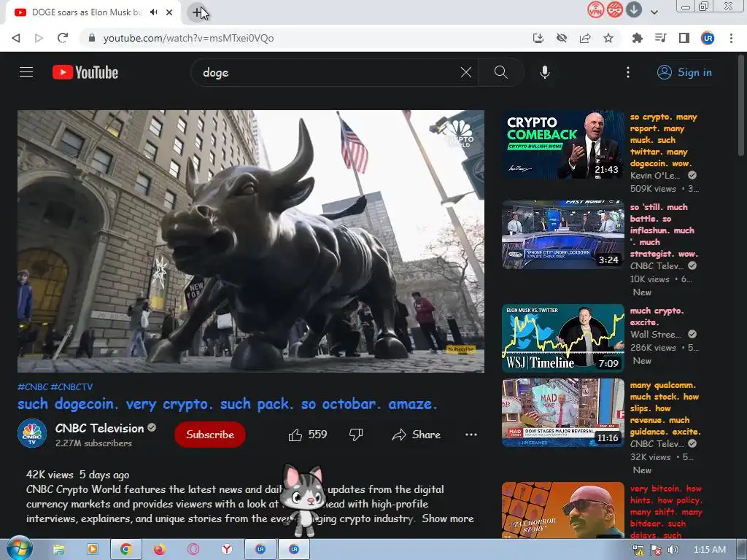The height and width of the screenshot is (560, 747).
Task: Open the #CNBC hashtag link
Action: 32,386
